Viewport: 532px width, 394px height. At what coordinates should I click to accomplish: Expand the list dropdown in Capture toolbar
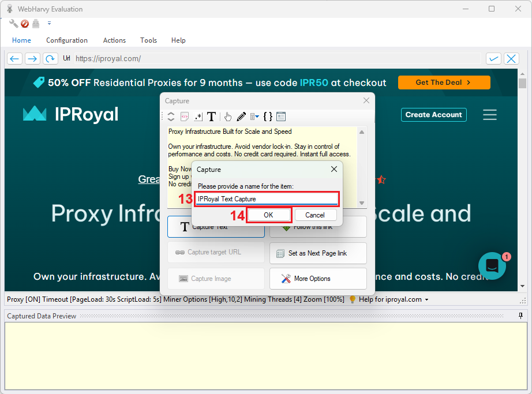pyautogui.click(x=254, y=117)
